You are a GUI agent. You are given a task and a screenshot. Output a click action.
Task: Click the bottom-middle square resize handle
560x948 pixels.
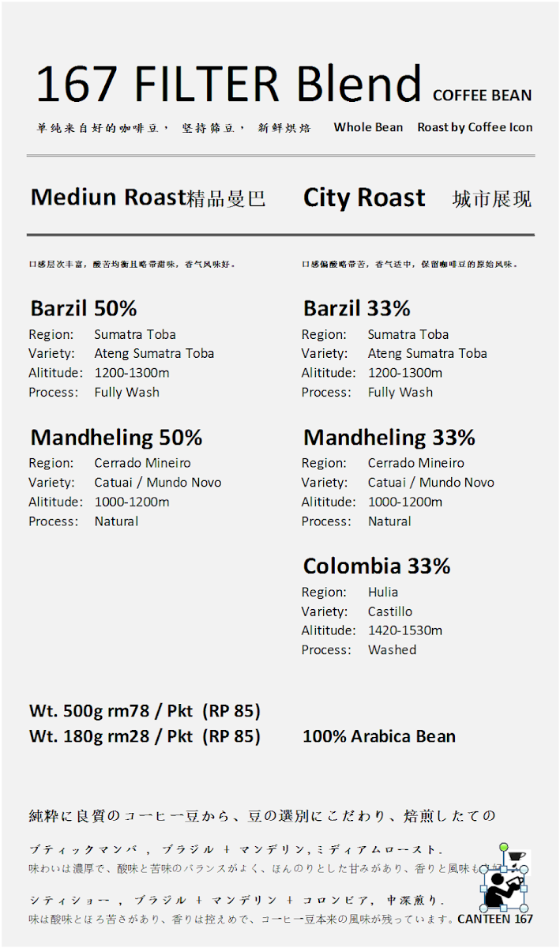pyautogui.click(x=504, y=910)
